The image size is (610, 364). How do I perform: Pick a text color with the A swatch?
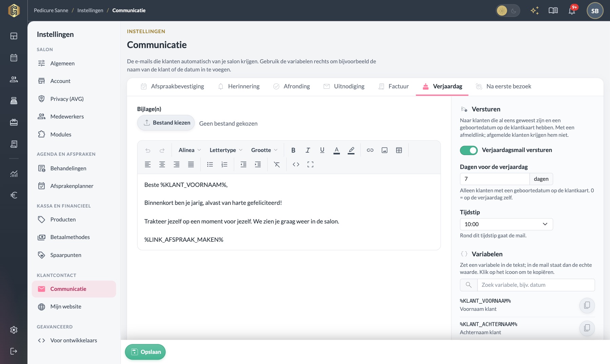337,150
